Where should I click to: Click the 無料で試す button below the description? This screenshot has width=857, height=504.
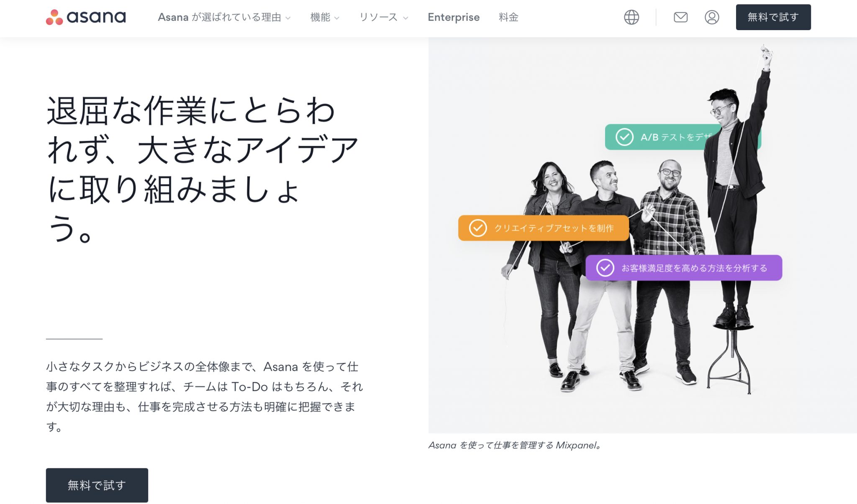click(x=97, y=485)
